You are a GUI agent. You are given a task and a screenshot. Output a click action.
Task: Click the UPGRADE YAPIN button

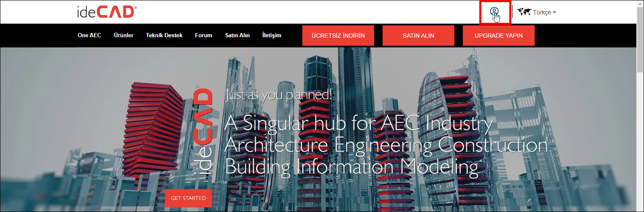(x=499, y=36)
